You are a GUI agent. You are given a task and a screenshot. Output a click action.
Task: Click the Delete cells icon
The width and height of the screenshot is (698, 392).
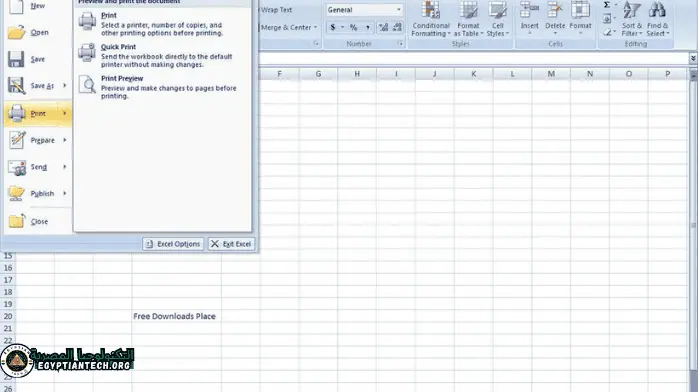[x=555, y=10]
